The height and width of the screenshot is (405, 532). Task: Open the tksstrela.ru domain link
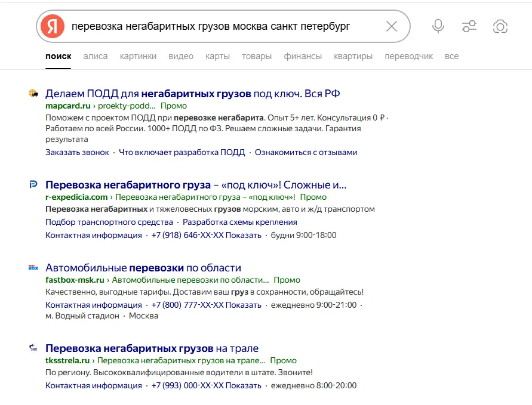tap(67, 361)
